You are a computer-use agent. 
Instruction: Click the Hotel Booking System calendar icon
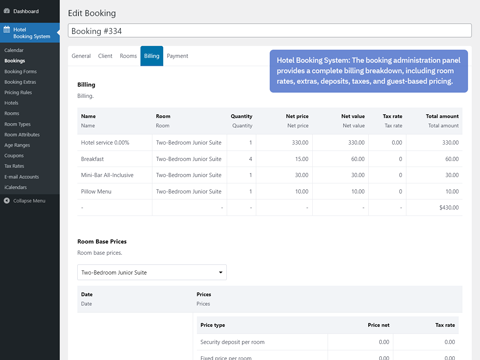[7, 29]
